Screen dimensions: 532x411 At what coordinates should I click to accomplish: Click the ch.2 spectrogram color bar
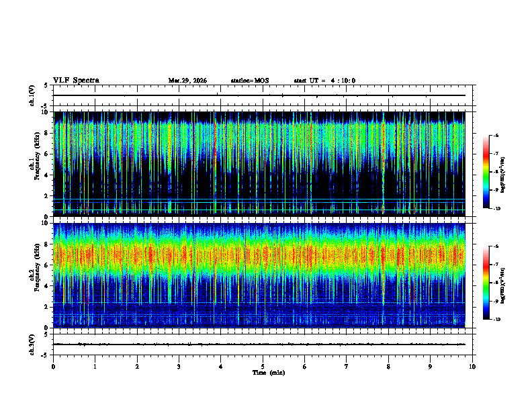[x=486, y=283]
